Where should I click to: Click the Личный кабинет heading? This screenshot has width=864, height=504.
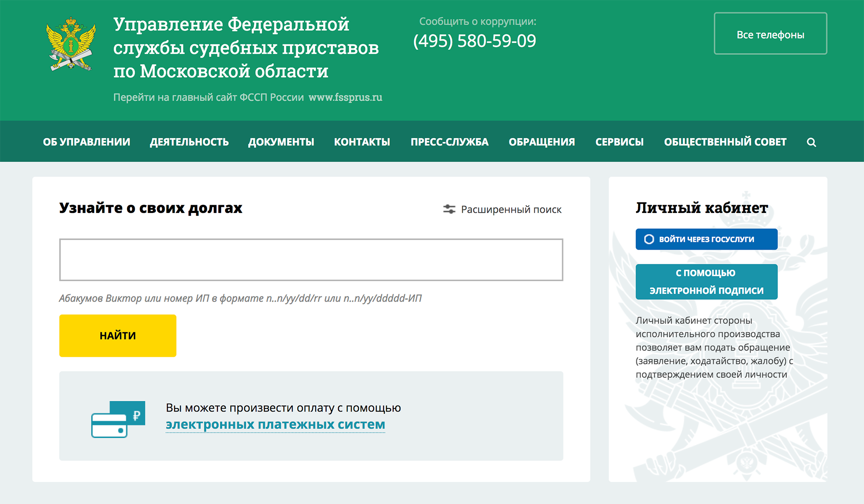click(702, 208)
